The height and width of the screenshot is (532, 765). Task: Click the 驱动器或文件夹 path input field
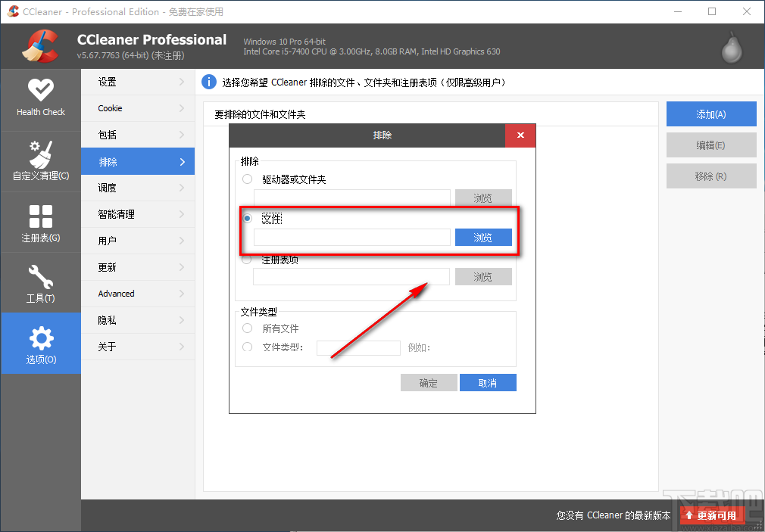click(351, 198)
